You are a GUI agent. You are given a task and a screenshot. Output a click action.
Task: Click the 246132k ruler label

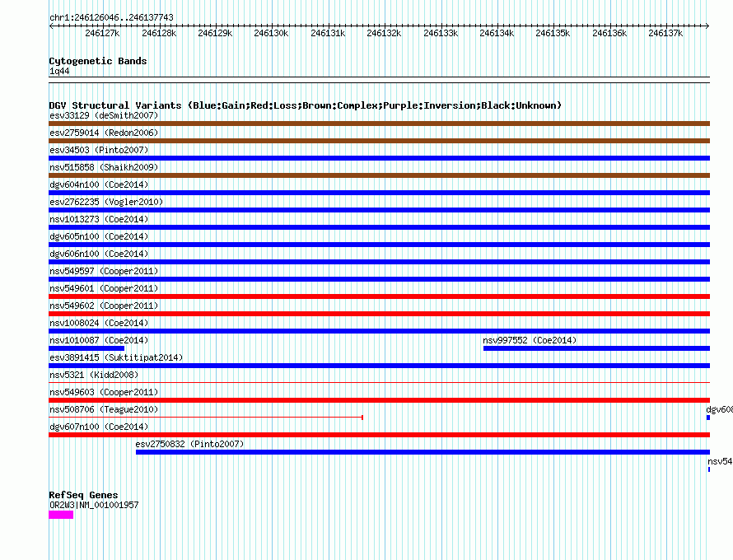384,33
